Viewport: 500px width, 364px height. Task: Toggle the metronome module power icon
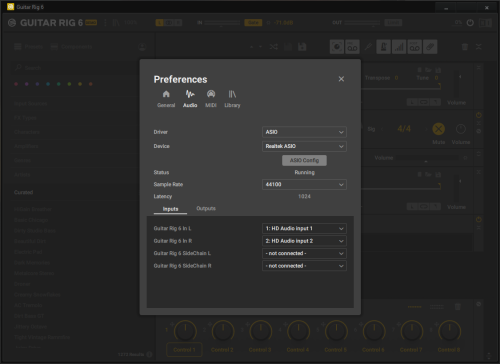pyautogui.click(x=479, y=115)
